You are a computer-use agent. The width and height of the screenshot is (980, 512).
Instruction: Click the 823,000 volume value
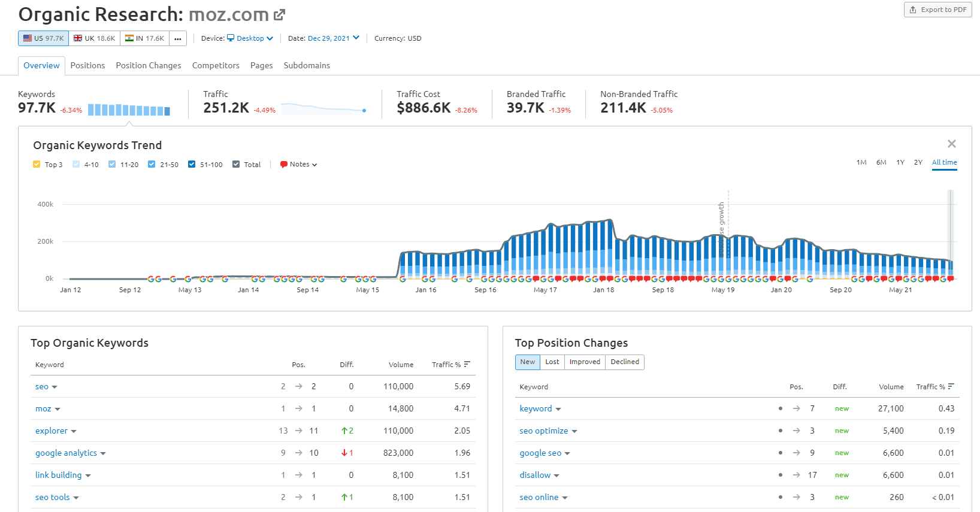[x=398, y=453]
